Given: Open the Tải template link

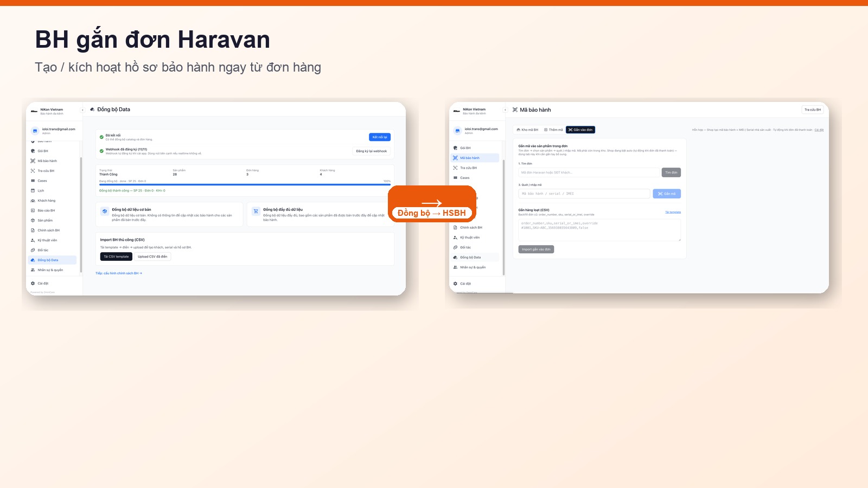Looking at the screenshot, I should point(673,212).
